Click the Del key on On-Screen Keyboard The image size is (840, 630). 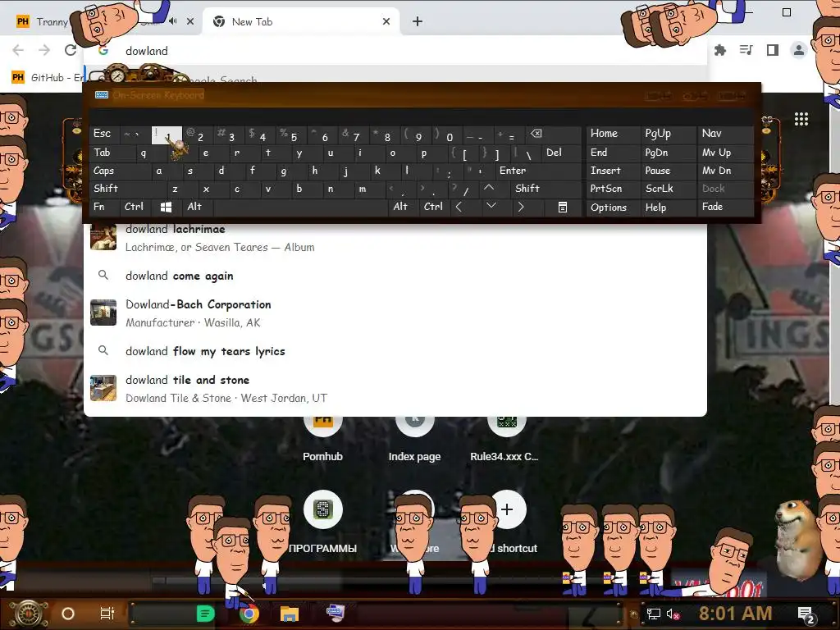561,153
